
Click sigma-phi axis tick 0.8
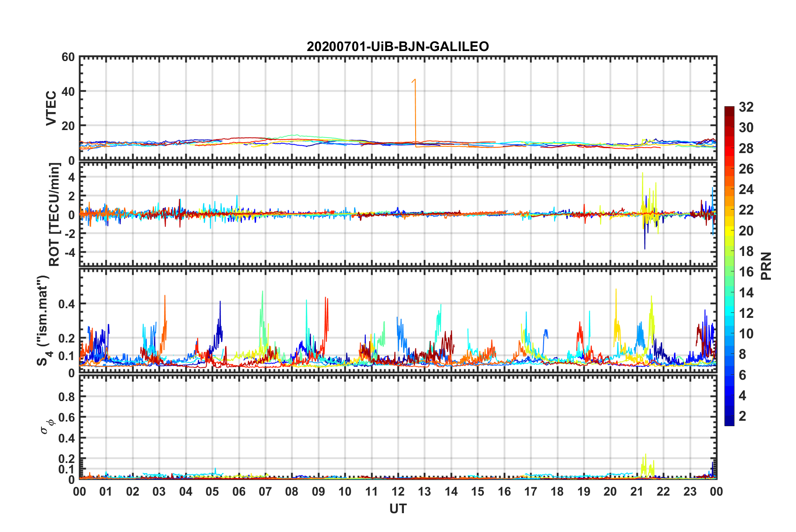tap(66, 396)
